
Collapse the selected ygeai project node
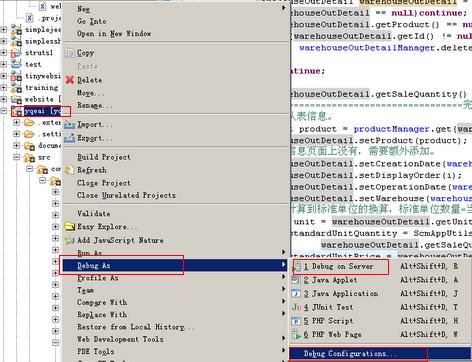4,111
